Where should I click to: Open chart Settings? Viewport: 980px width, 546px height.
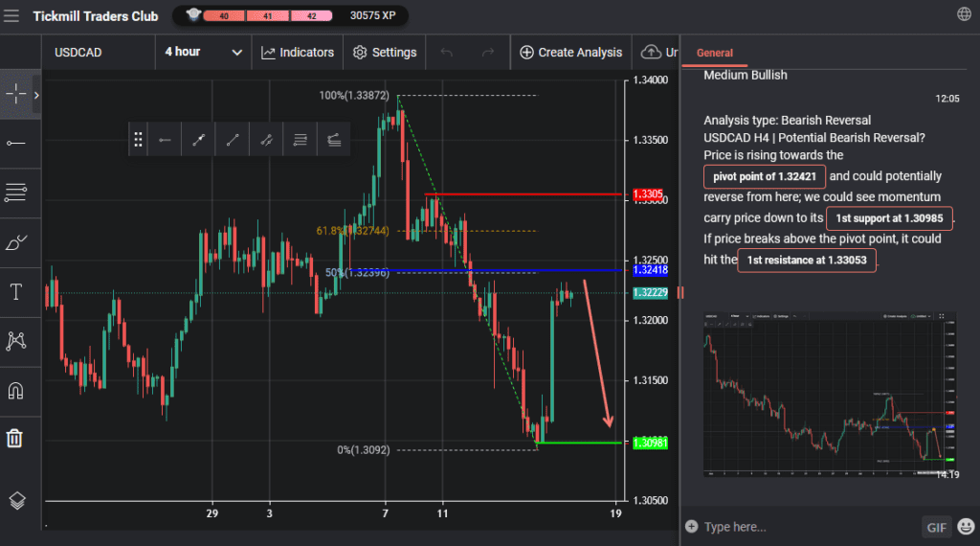coord(385,53)
